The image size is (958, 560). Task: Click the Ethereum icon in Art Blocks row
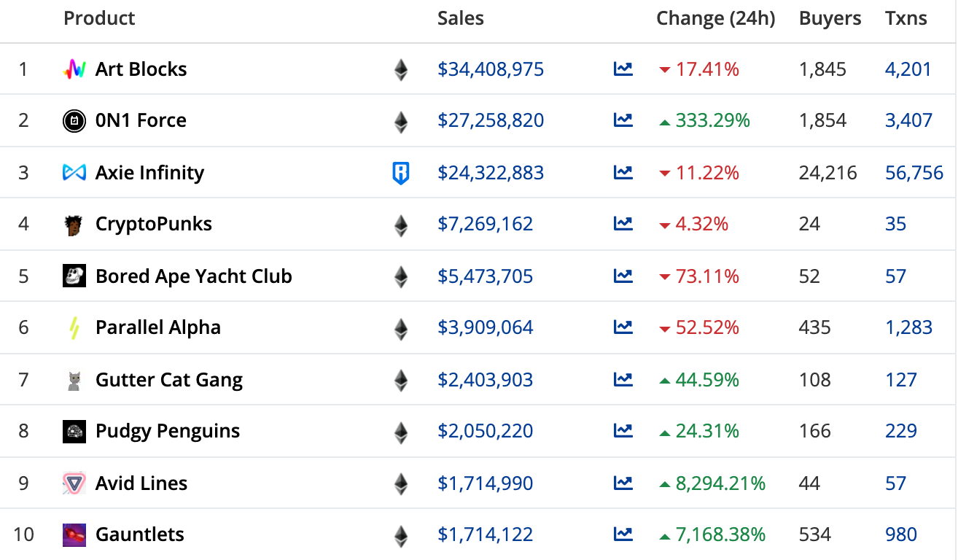pyautogui.click(x=401, y=69)
